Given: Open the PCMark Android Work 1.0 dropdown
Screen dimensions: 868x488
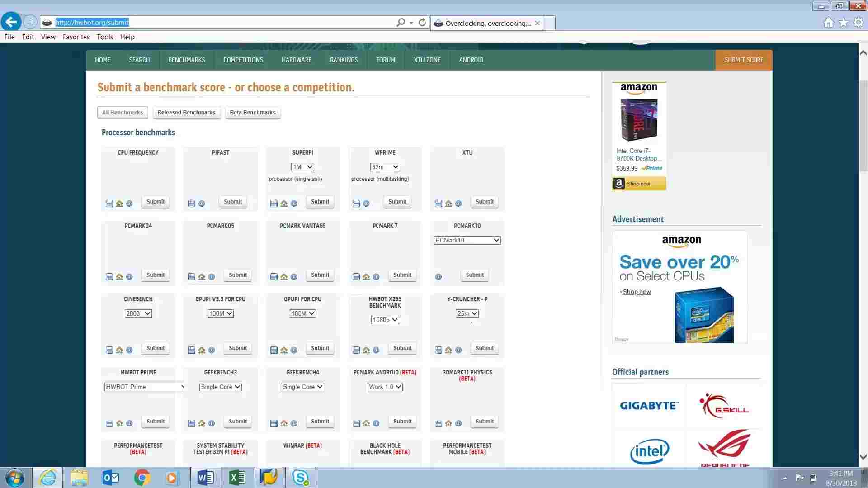Looking at the screenshot, I should click(x=385, y=387).
